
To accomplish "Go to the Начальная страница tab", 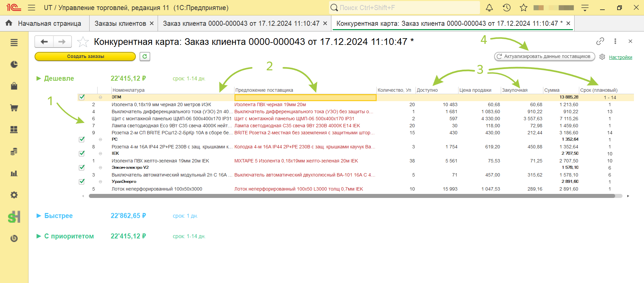I will (49, 23).
